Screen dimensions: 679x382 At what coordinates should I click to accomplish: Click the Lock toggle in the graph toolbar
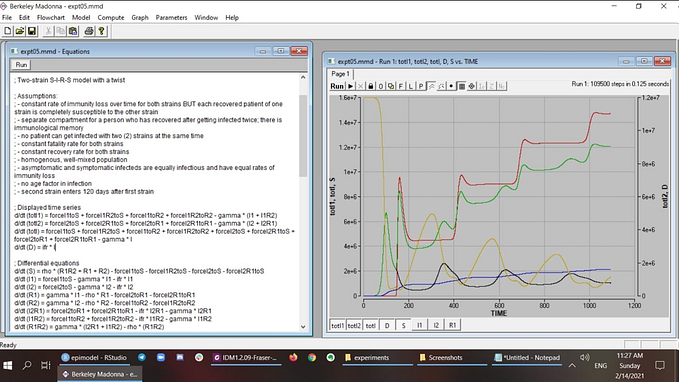(371, 86)
